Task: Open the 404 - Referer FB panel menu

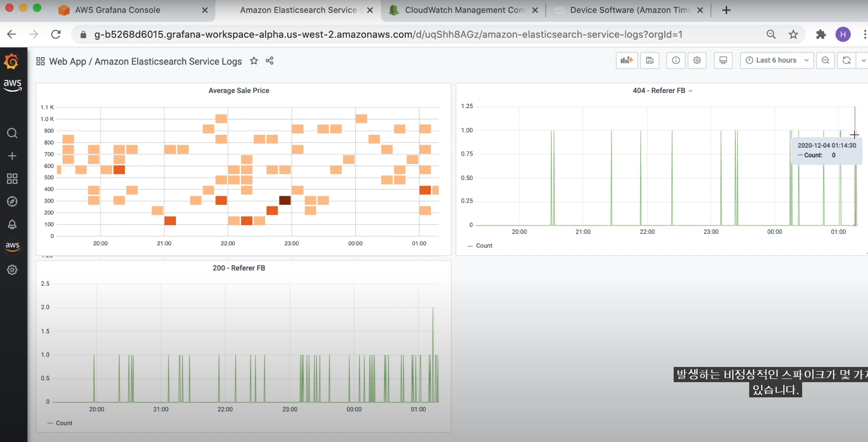Action: pos(662,91)
